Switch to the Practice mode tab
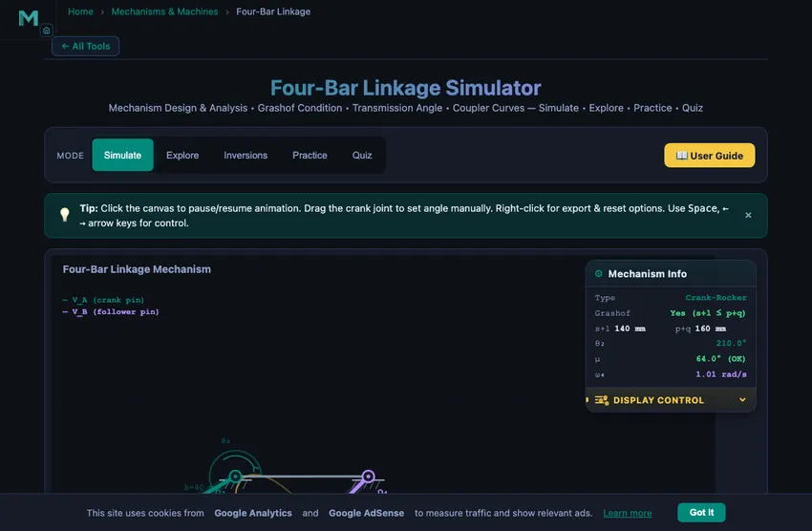 click(x=310, y=156)
